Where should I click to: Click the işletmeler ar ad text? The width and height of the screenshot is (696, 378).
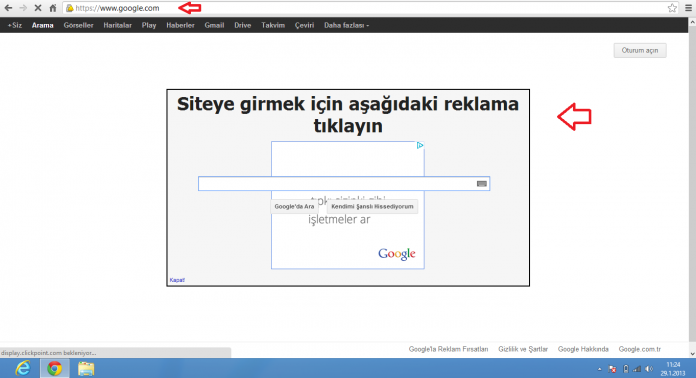(x=339, y=220)
